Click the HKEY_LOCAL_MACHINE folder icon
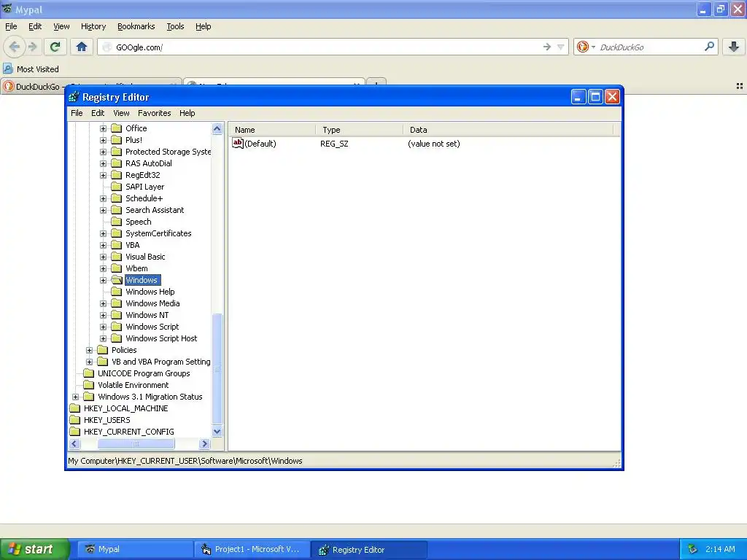Screen dimensions: 747x560 coord(75,408)
